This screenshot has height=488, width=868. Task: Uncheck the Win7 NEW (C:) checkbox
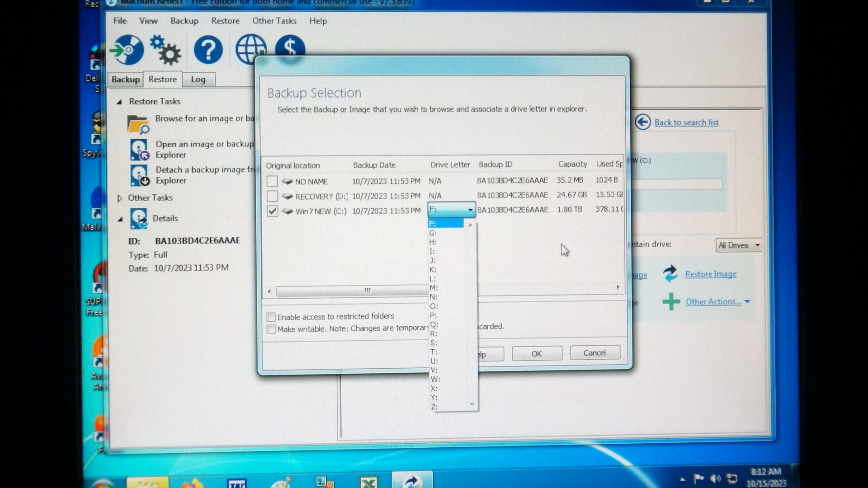272,211
